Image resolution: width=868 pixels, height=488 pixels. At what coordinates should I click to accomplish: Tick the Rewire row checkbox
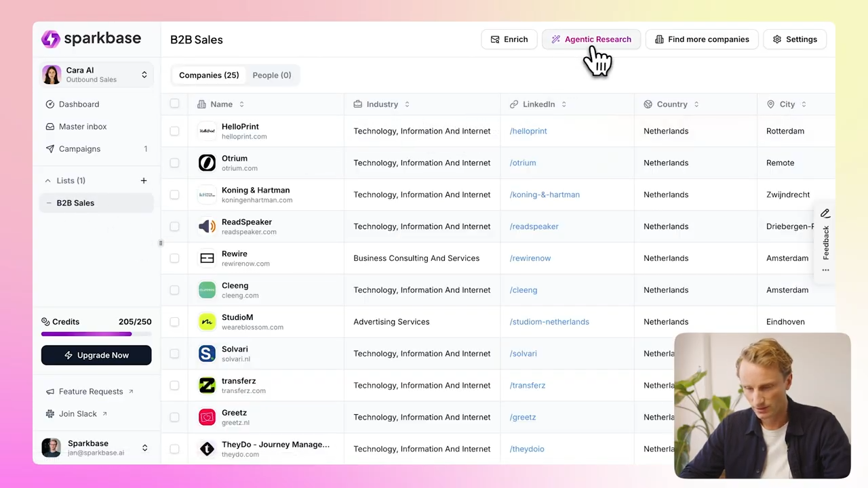[x=174, y=259]
